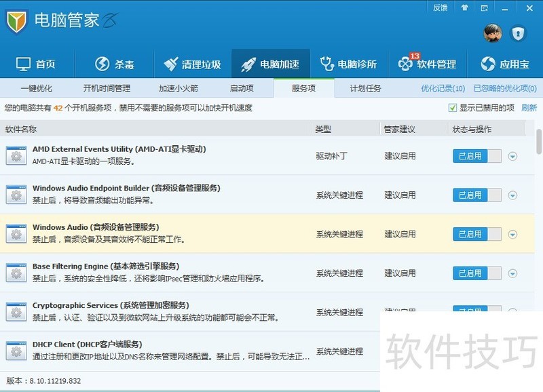Click the service list vertical scrollbar thumb
543x392 pixels.
pyautogui.click(x=539, y=142)
